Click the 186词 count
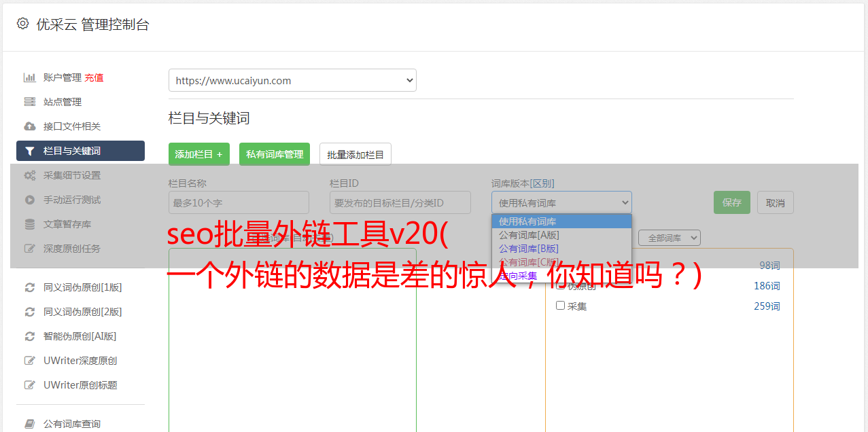The image size is (868, 432). pos(767,286)
